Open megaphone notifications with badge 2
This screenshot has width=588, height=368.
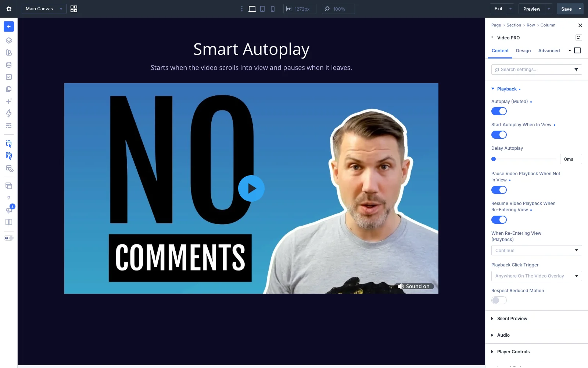[x=9, y=210]
